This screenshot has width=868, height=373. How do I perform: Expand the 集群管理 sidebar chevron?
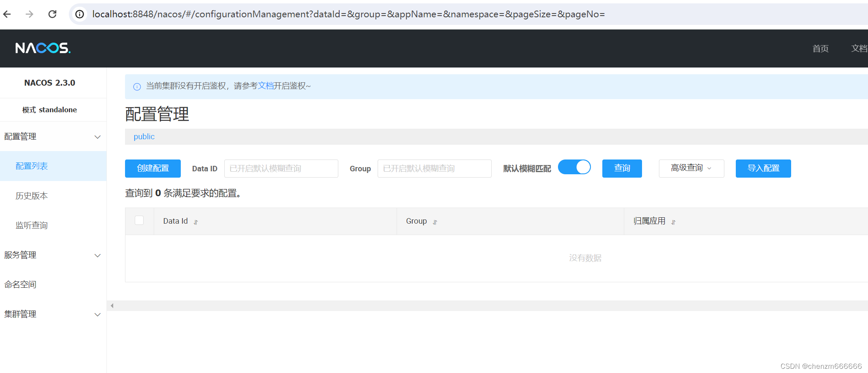coord(98,314)
